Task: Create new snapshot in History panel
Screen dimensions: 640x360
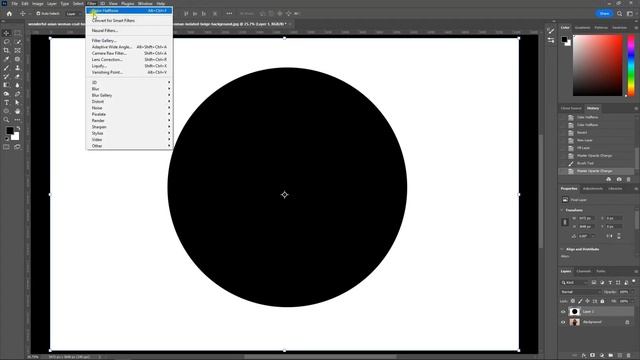Action: pyautogui.click(x=619, y=179)
